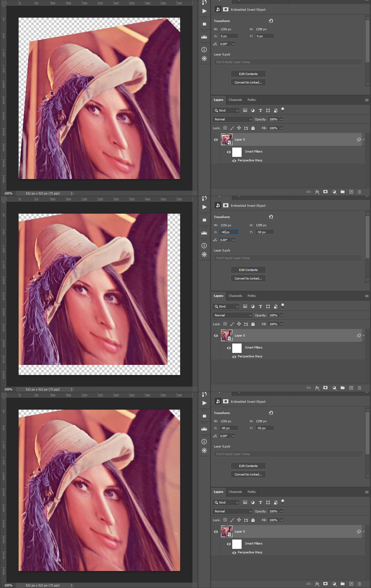Select white Smart Filters mask thumbnail in top panel

coord(237,152)
